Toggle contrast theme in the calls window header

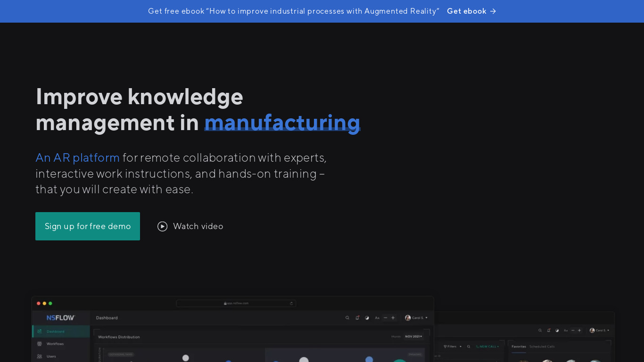[x=557, y=330]
